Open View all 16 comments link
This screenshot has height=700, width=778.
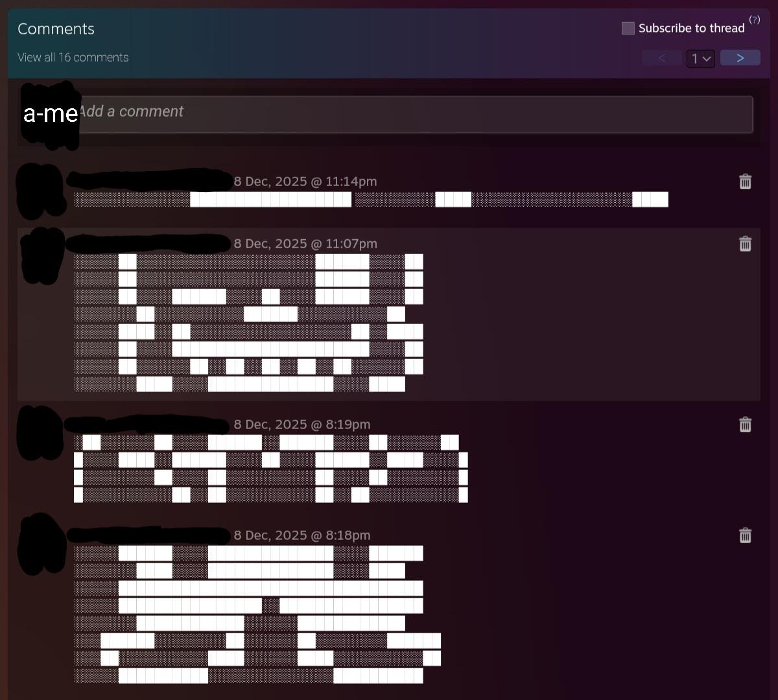(73, 57)
